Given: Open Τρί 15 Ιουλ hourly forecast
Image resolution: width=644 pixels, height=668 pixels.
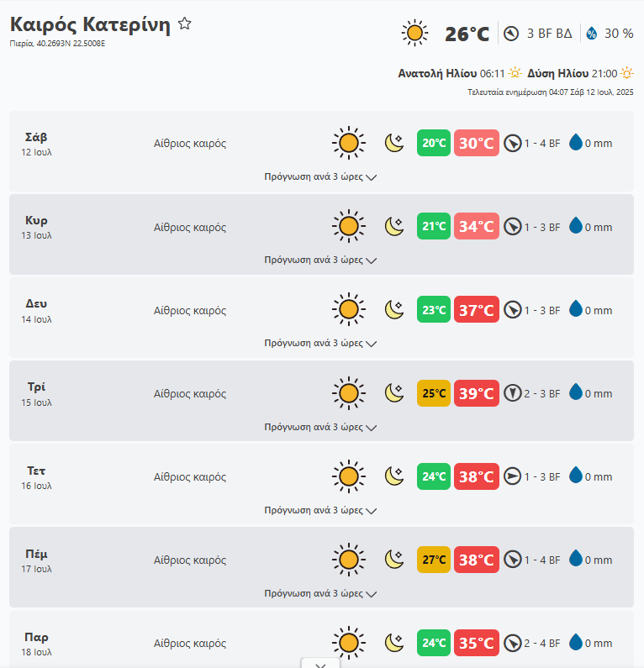Looking at the screenshot, I should [320, 427].
